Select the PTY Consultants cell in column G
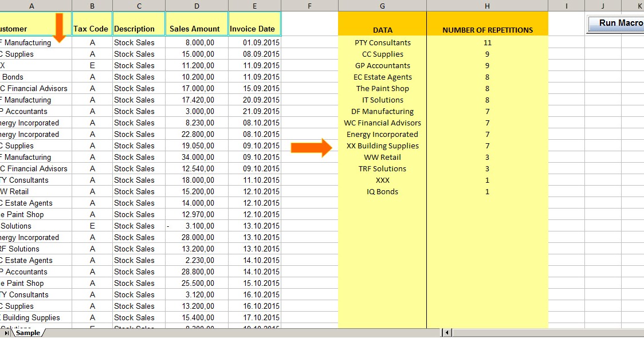 click(x=382, y=42)
